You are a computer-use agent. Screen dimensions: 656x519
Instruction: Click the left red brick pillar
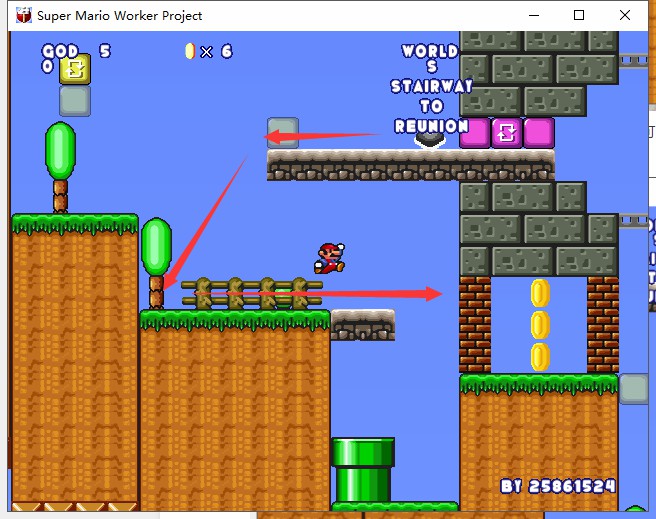click(x=475, y=325)
